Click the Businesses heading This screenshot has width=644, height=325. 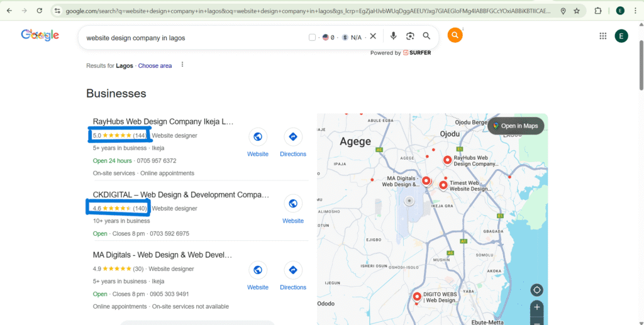tap(116, 94)
